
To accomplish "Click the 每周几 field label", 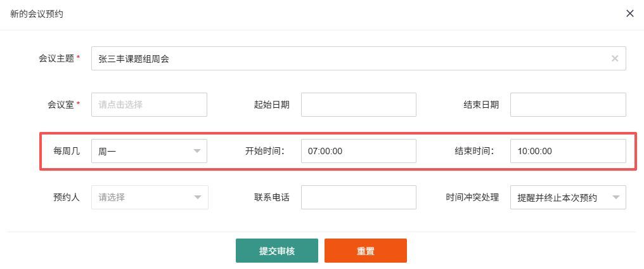I will (67, 151).
